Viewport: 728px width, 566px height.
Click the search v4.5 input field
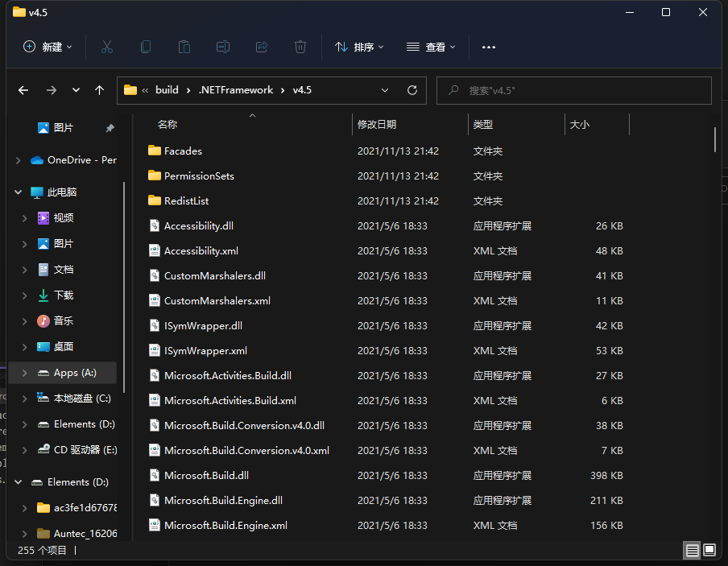pyautogui.click(x=574, y=90)
